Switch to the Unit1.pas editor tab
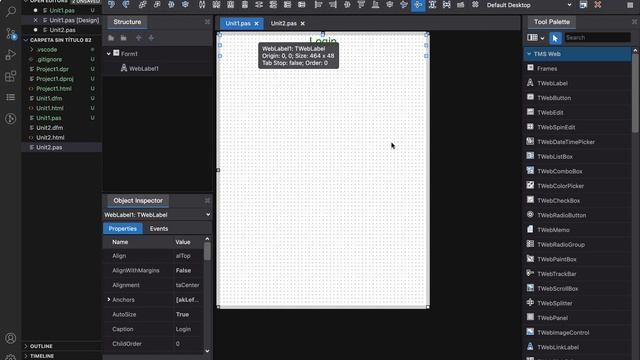Screen dimensions: 640x360 [x=238, y=23]
